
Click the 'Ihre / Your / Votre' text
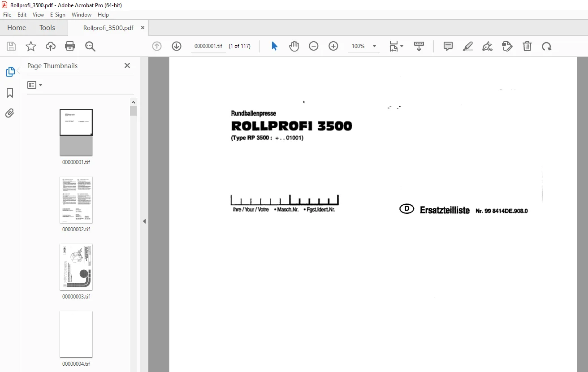point(251,209)
